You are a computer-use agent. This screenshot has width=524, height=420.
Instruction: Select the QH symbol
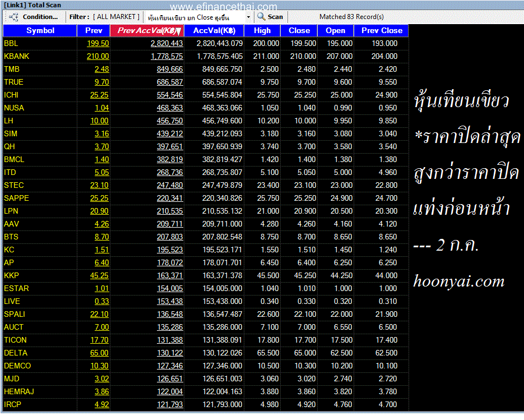[x=10, y=146]
